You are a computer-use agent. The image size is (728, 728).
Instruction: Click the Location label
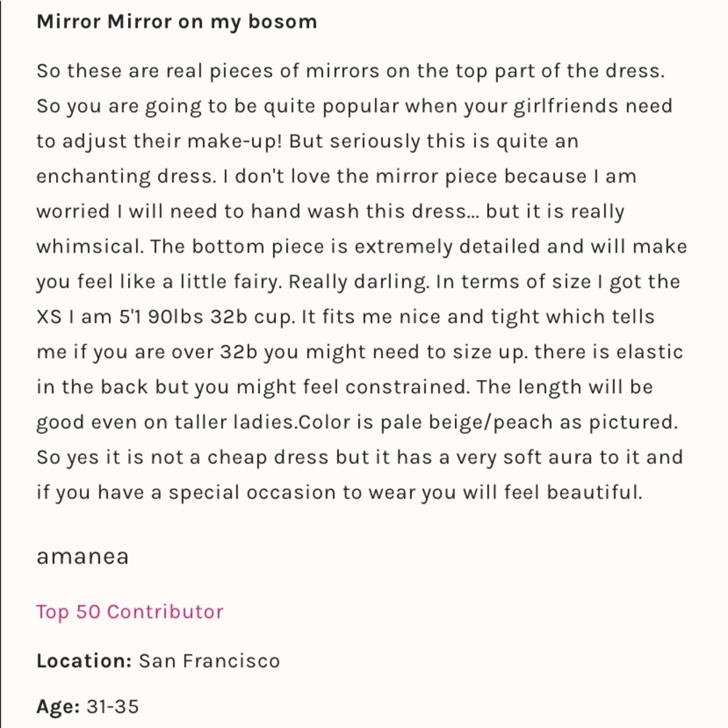(x=84, y=661)
